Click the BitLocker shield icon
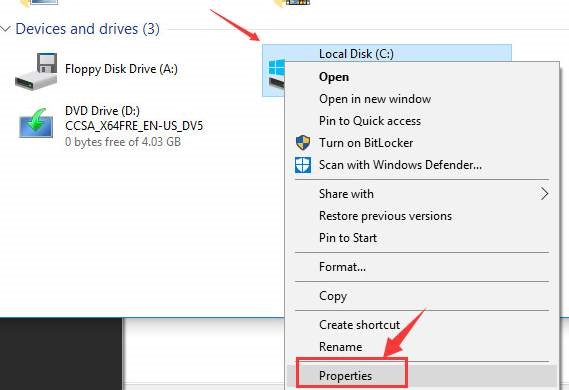569x390 pixels. [x=303, y=143]
